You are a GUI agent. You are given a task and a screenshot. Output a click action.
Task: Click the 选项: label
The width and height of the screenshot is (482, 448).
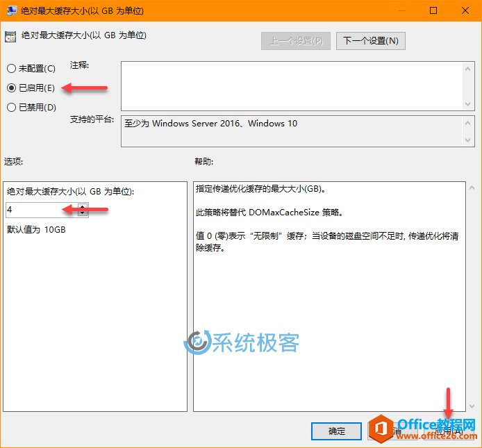13,161
